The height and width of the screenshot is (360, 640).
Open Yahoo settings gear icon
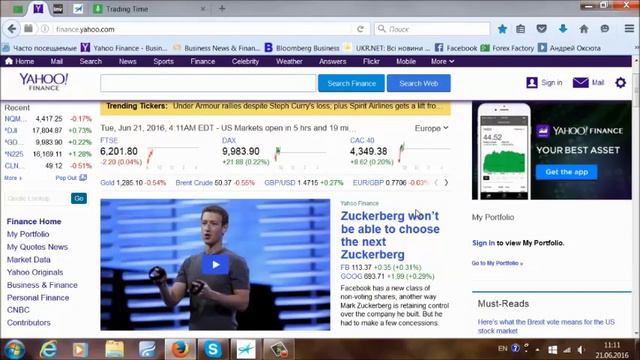click(x=620, y=83)
